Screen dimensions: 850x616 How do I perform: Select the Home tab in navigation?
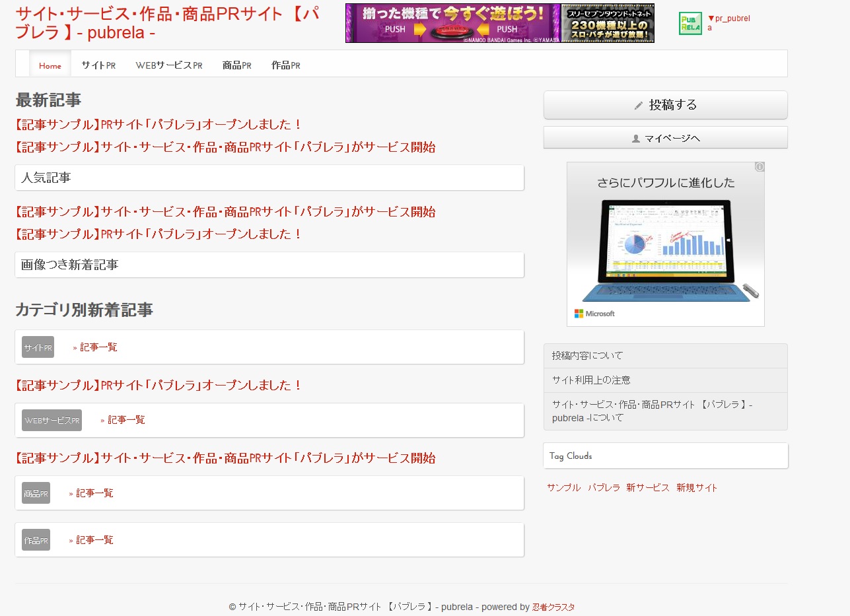point(50,65)
